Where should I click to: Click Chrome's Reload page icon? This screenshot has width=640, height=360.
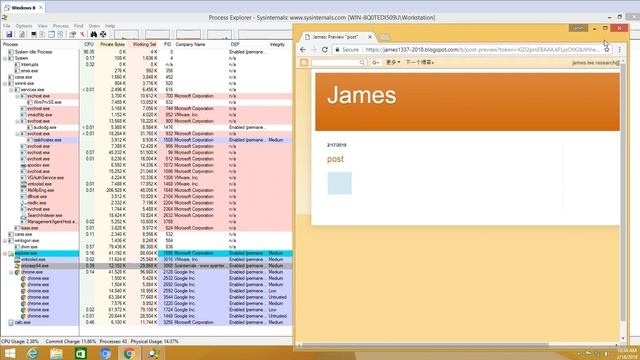point(325,49)
